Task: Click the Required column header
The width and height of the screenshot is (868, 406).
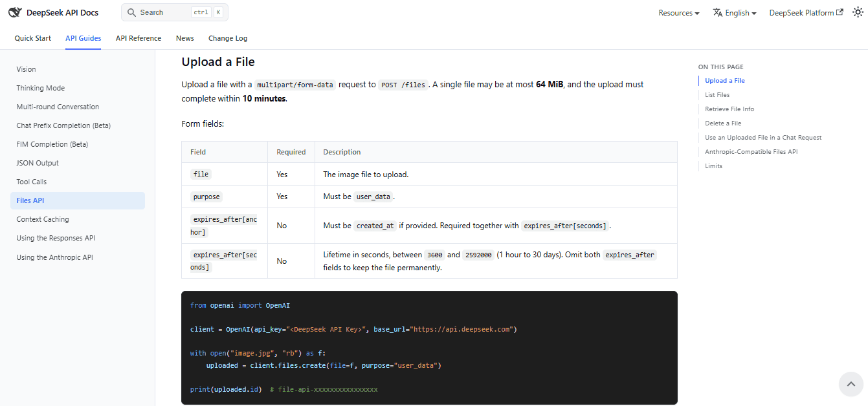Action: (x=291, y=153)
